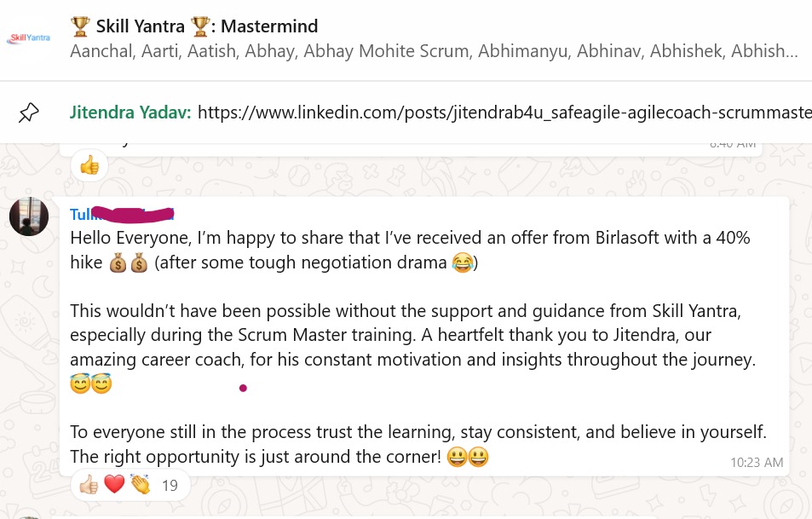Tap the red heart reaction
The image size is (812, 519).
[x=114, y=486]
